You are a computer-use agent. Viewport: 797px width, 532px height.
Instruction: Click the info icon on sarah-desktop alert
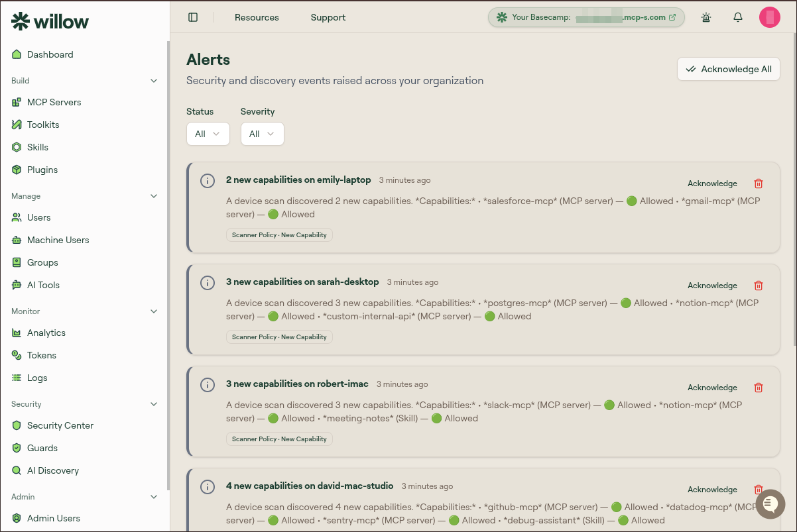(208, 283)
